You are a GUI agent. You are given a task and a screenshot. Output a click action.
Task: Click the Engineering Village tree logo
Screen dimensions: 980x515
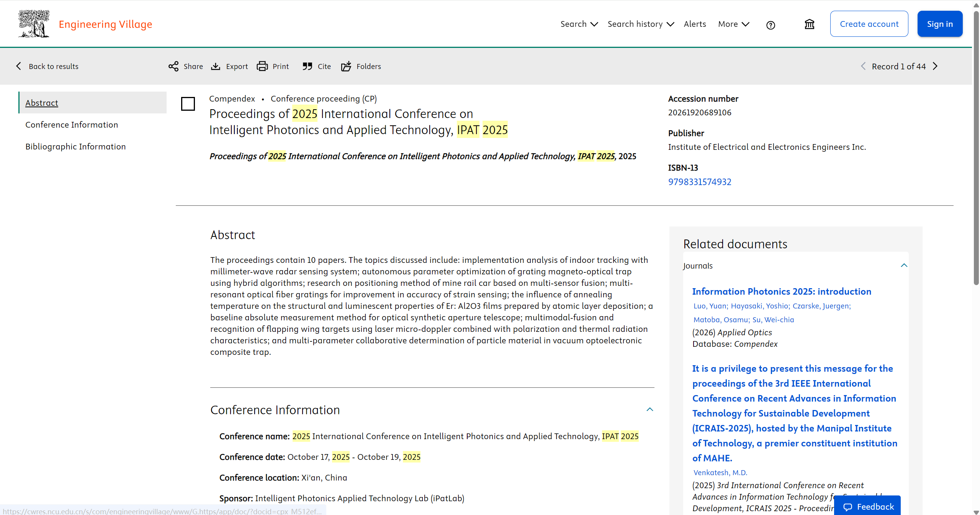point(34,24)
